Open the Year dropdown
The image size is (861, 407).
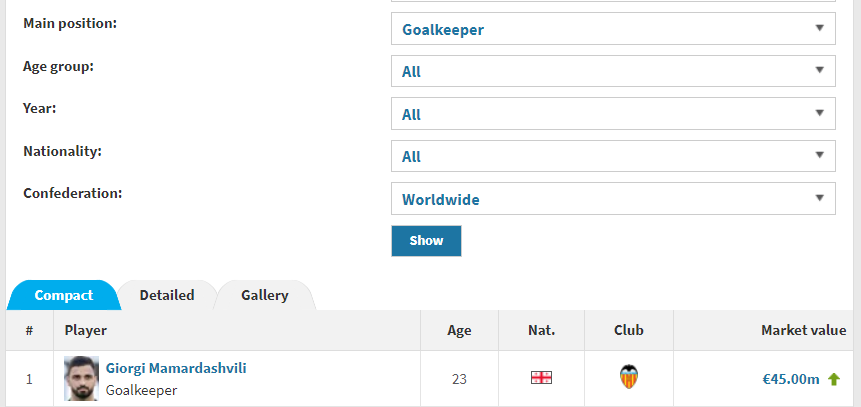point(612,114)
